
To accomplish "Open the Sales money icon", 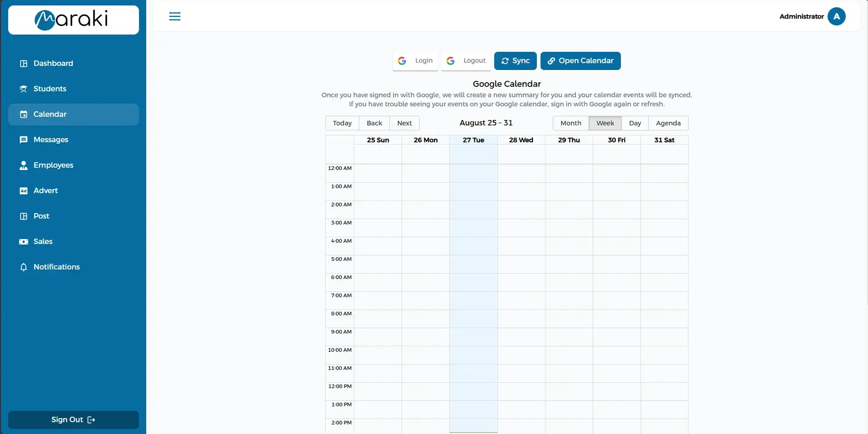I will [24, 242].
